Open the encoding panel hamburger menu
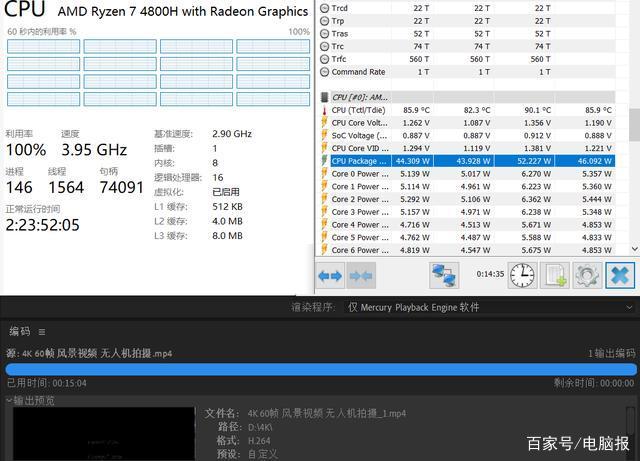This screenshot has height=461, width=640. (x=42, y=332)
